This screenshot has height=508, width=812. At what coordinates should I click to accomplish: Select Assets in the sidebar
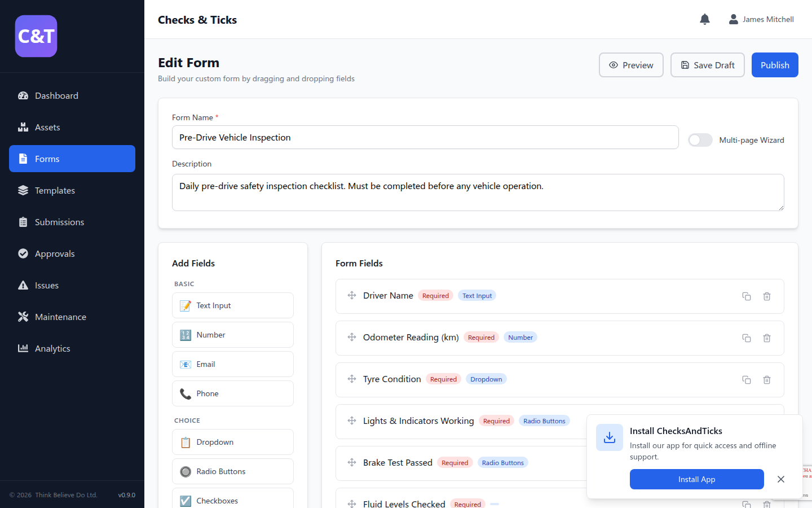click(48, 127)
